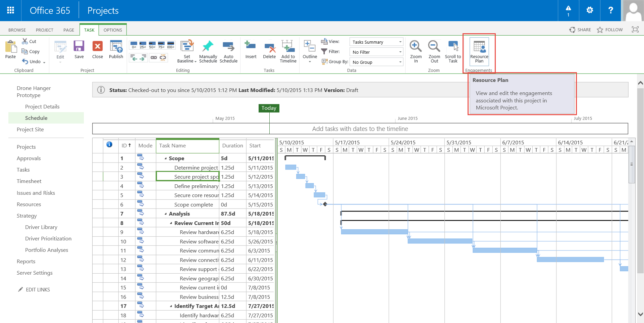Image resolution: width=644 pixels, height=323 pixels.
Task: Select the Duration column header
Action: click(x=232, y=146)
